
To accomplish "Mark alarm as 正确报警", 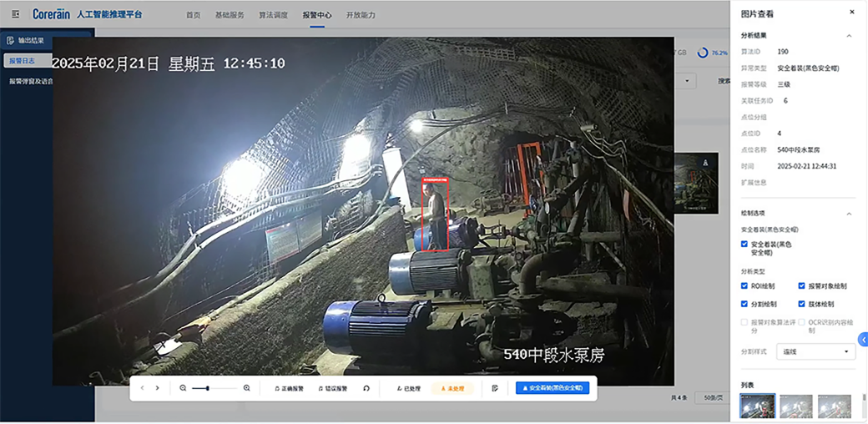I will pyautogui.click(x=289, y=388).
